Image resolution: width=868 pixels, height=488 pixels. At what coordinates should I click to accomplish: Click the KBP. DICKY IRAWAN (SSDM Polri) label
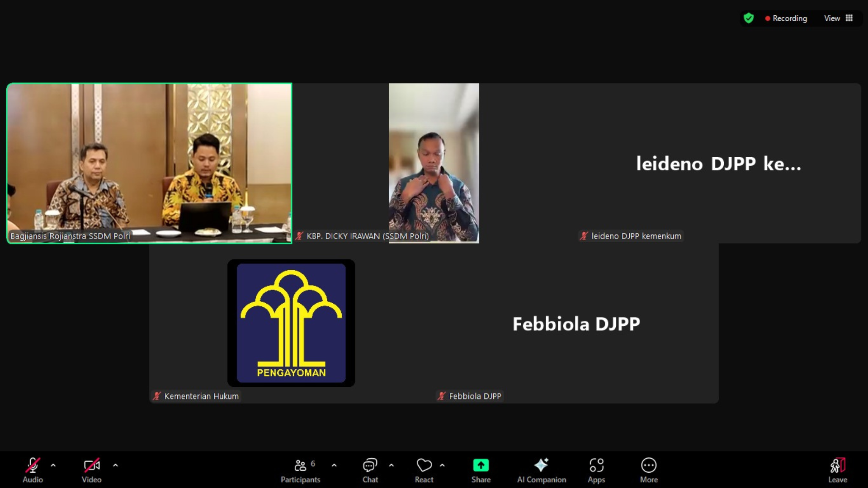[368, 236]
